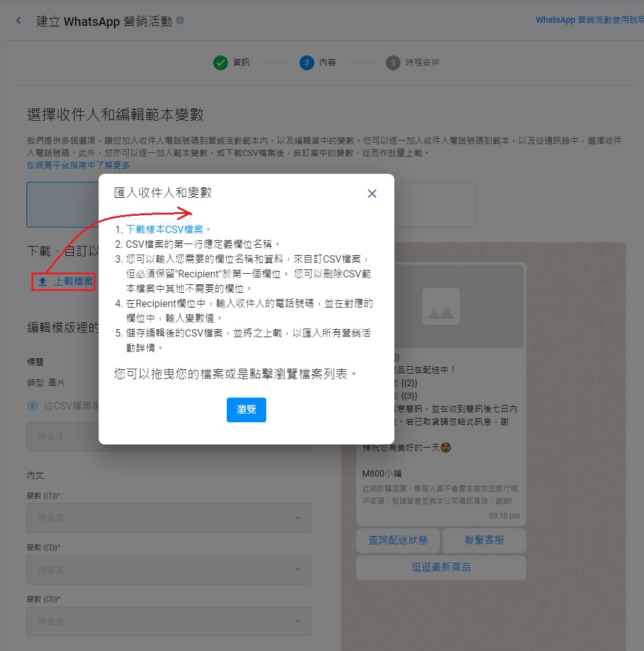Screen dimensions: 644x651
Task: Click the image placeholder in message preview
Action: [x=441, y=306]
